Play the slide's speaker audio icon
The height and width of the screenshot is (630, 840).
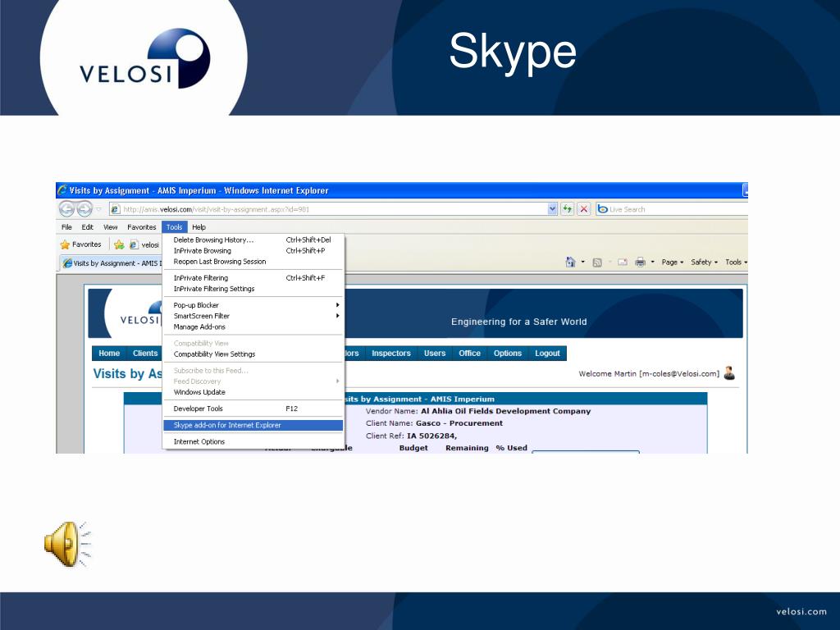[67, 544]
